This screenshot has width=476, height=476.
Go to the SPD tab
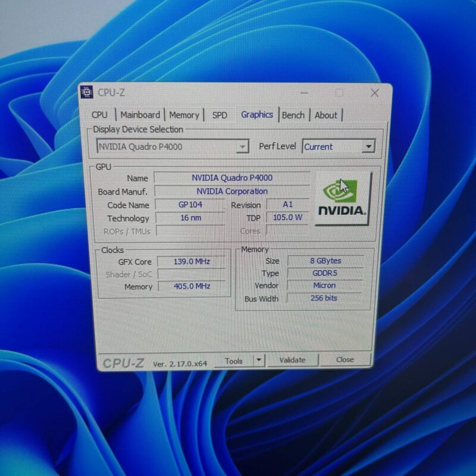[220, 115]
